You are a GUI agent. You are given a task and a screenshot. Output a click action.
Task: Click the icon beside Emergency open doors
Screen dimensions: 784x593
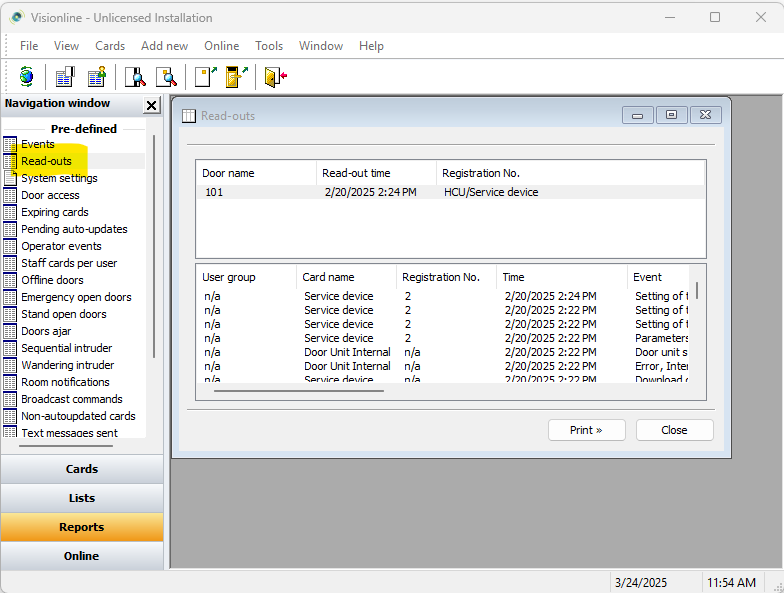[x=10, y=297]
